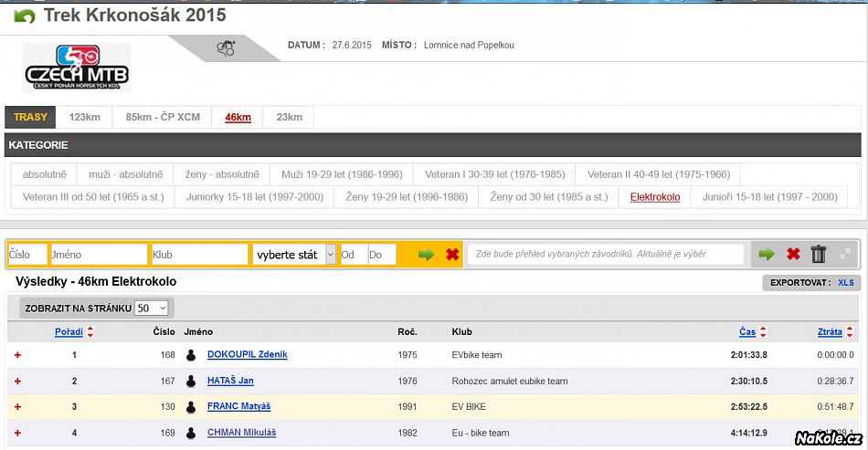Switch to the 85km - ČP XCM route tab

(x=163, y=117)
